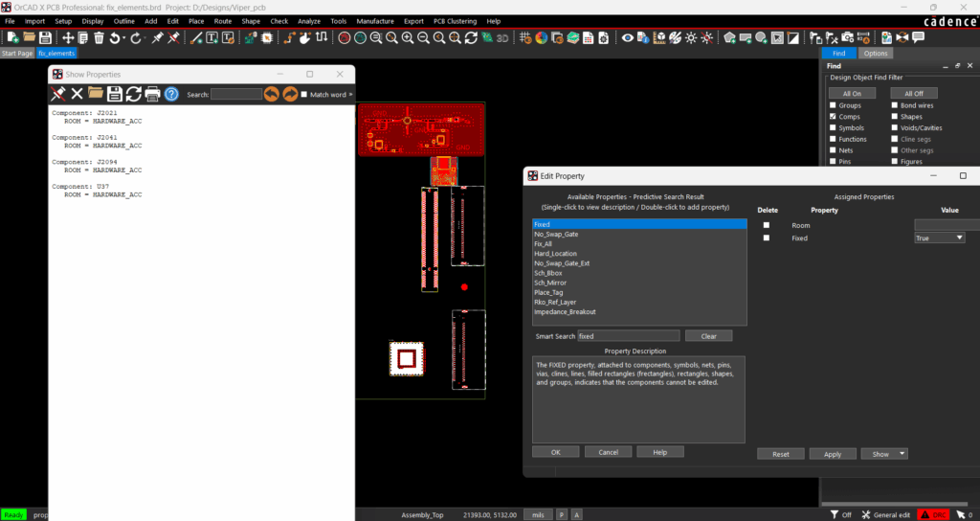Click the All Off filter button
This screenshot has width=980, height=521.
coord(914,93)
